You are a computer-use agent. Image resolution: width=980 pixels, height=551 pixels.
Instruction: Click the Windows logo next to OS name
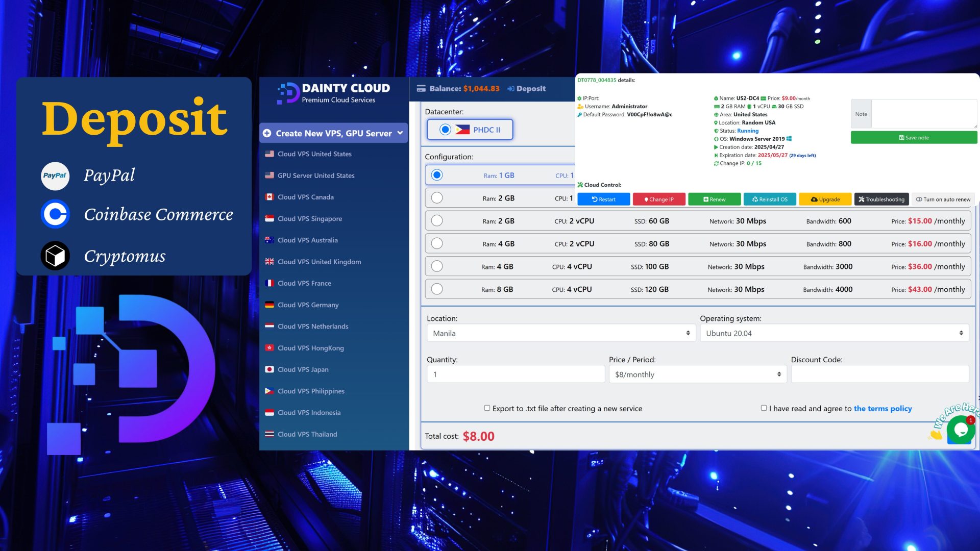click(x=789, y=139)
